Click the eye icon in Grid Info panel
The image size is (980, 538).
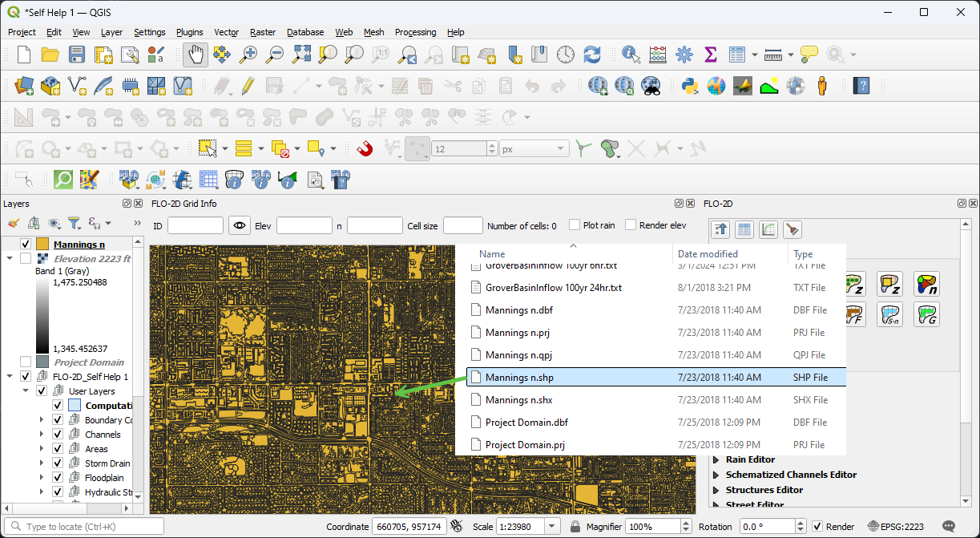click(240, 226)
